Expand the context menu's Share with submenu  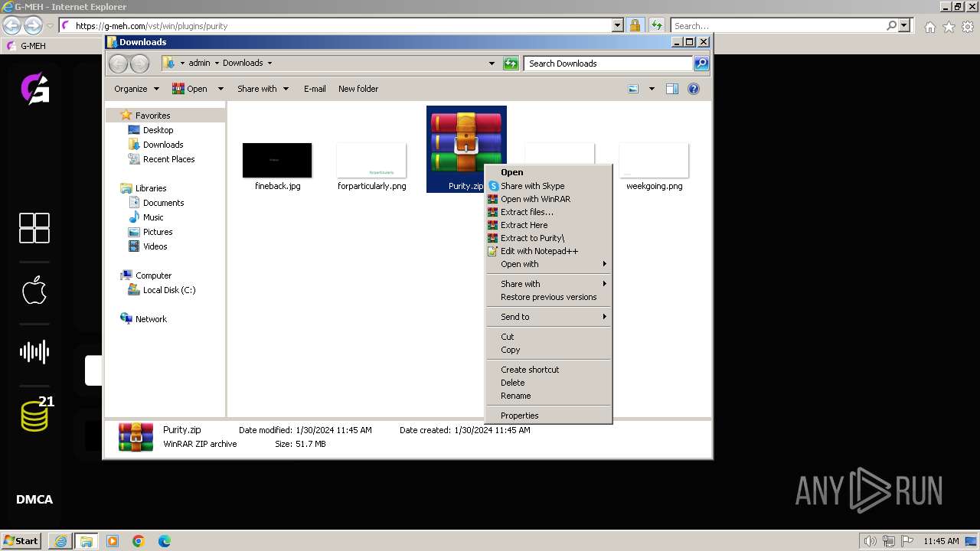549,284
